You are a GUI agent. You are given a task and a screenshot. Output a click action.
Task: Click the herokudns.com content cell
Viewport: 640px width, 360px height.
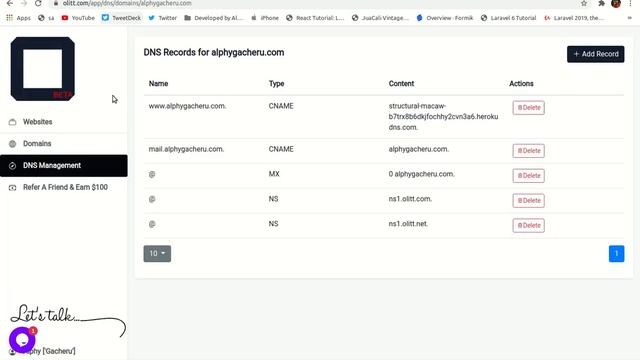(x=443, y=116)
